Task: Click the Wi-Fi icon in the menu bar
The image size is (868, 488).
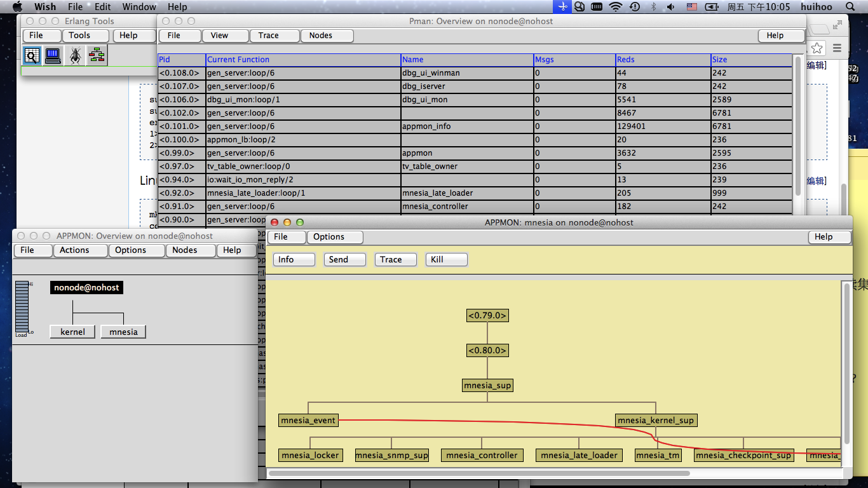Action: tap(615, 7)
